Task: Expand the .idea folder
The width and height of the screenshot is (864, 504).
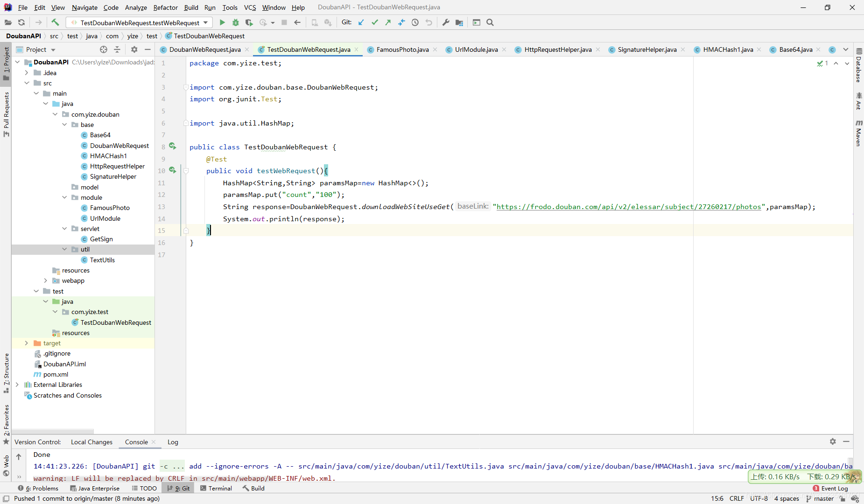Action: click(27, 73)
